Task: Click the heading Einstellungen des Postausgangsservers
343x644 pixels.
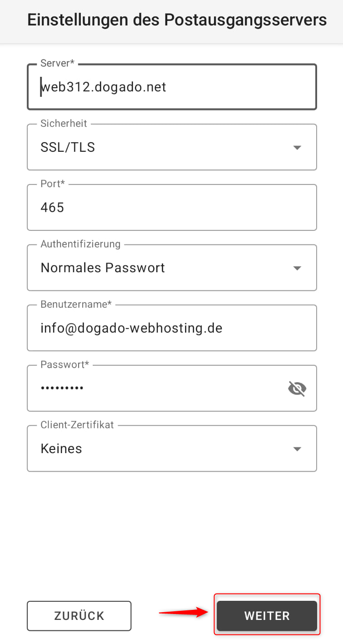Action: tap(177, 20)
